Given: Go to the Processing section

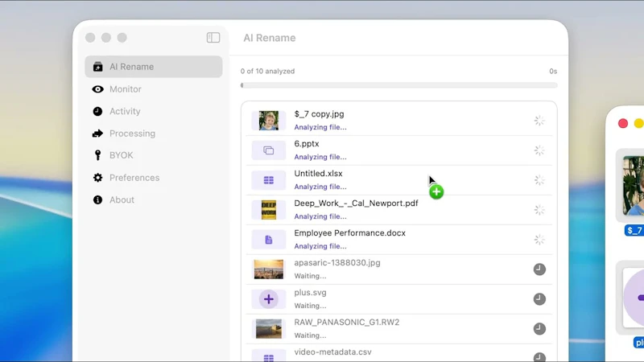Looking at the screenshot, I should pyautogui.click(x=154, y=134).
